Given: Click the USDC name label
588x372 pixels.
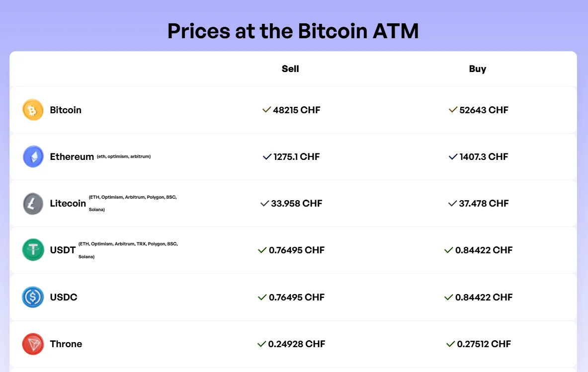Looking at the screenshot, I should click(64, 297).
